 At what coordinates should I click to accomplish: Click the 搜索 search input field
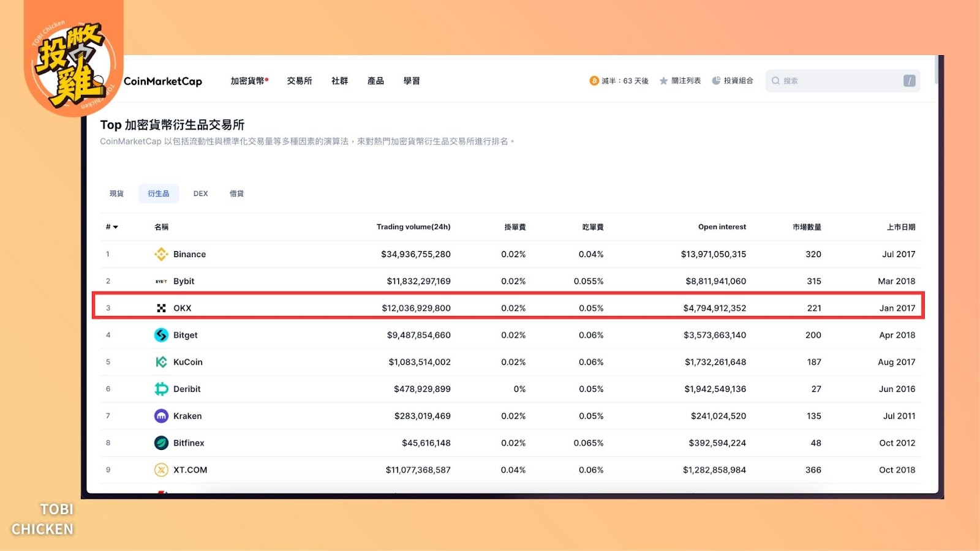[x=843, y=81]
